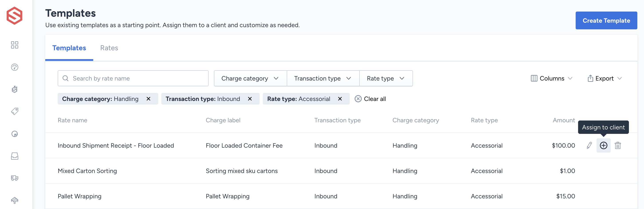Delete the Inbound Shipment Receipt rate
Viewport: 644px width, 209px height.
point(618,145)
